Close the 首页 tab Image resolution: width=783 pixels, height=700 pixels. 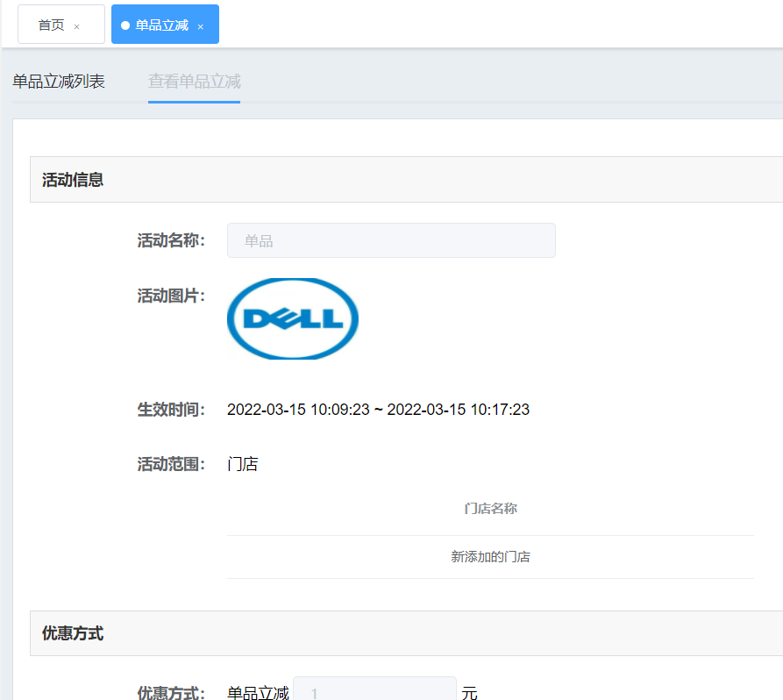point(77,27)
